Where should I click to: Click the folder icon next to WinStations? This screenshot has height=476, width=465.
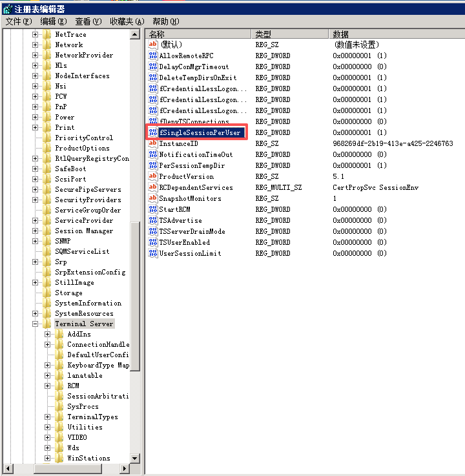pyautogui.click(x=59, y=458)
